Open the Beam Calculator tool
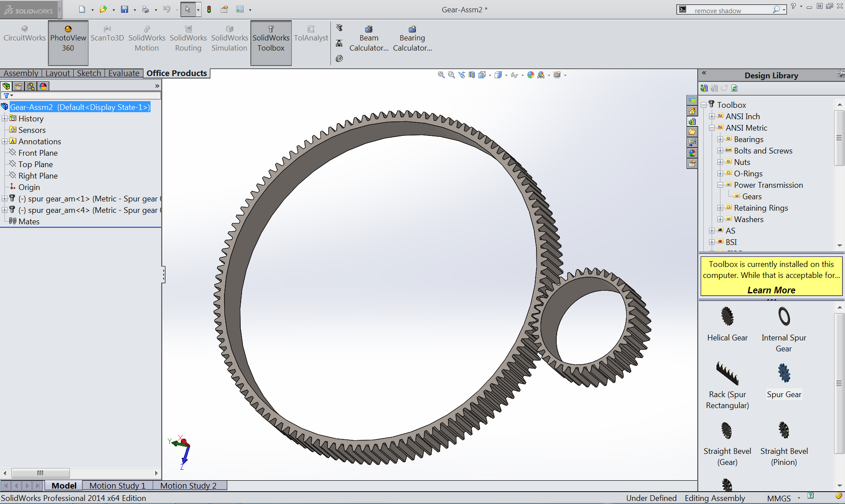Image resolution: width=845 pixels, height=504 pixels. pos(369,37)
